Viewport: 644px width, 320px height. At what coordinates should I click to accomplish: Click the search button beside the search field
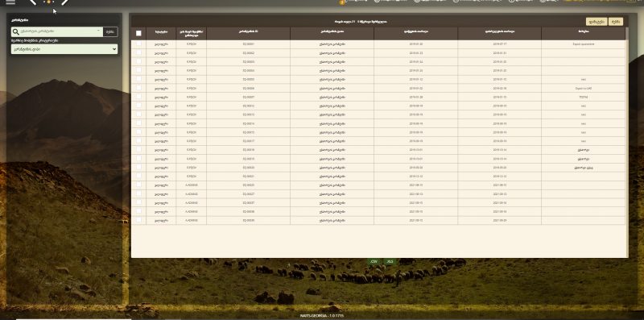[110, 31]
